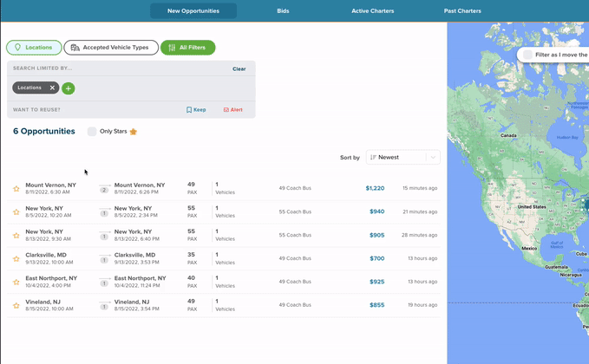This screenshot has height=364, width=589.
Task: Click '21 minutes ago' timestamp
Action: click(420, 211)
